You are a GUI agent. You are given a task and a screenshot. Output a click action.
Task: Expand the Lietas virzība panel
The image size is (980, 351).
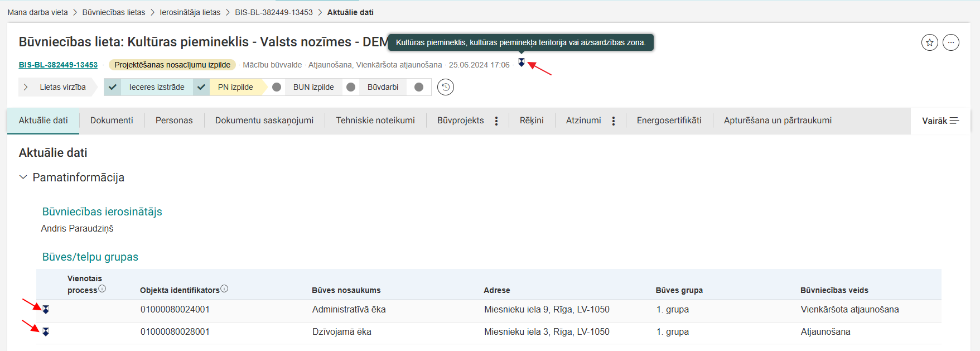pyautogui.click(x=56, y=87)
